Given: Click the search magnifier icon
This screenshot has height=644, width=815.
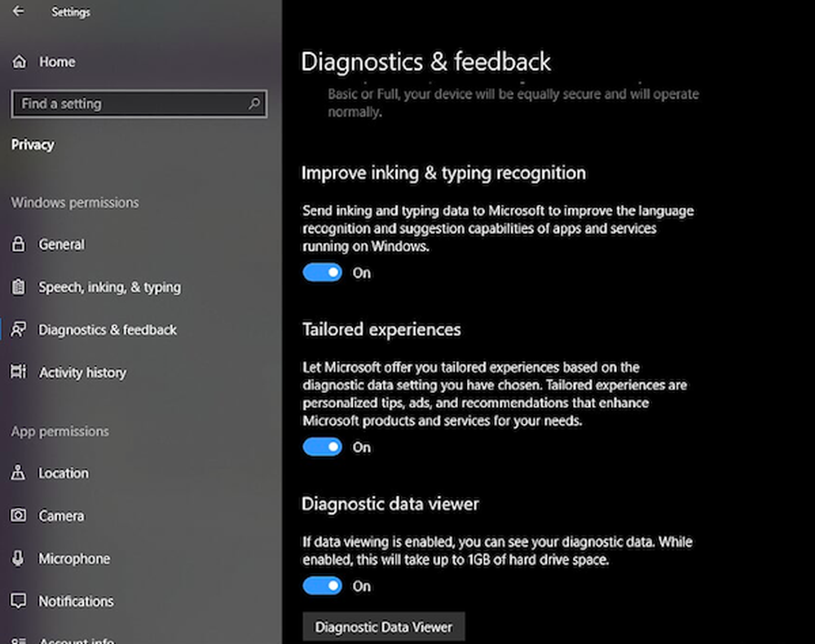Looking at the screenshot, I should (254, 104).
